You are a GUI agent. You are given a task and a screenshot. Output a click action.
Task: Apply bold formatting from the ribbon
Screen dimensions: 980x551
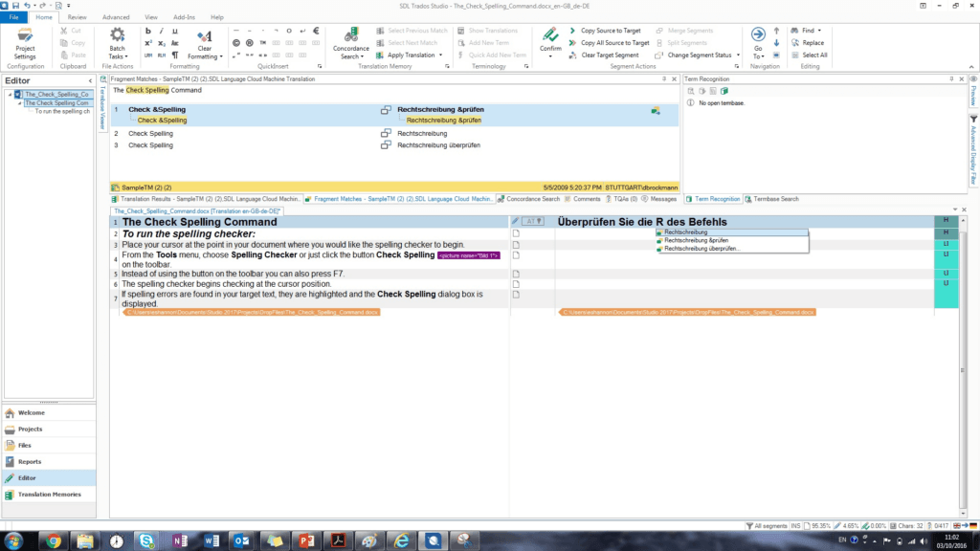(x=148, y=31)
